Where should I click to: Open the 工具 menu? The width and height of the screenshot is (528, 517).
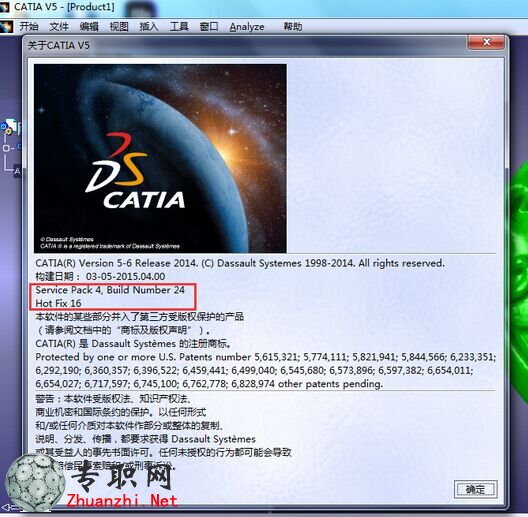(179, 27)
